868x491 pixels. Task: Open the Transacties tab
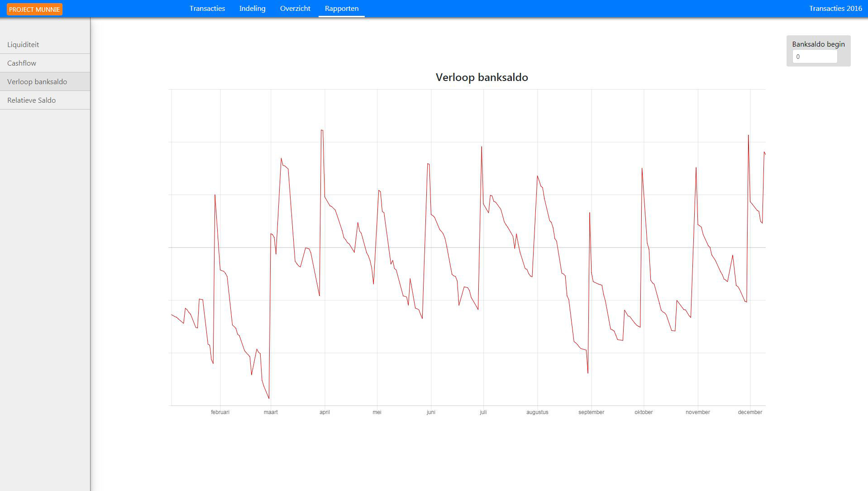coord(207,9)
